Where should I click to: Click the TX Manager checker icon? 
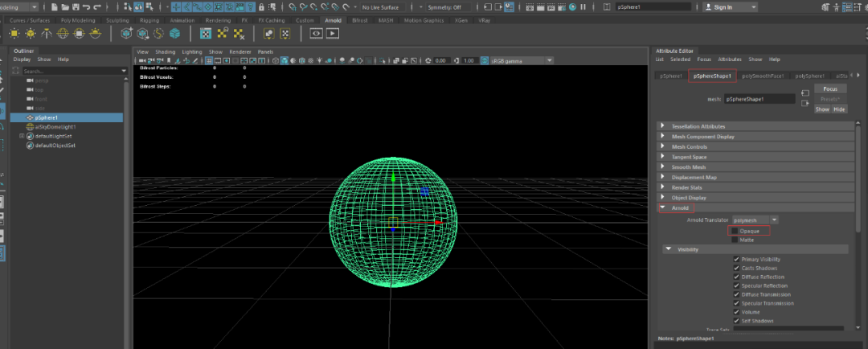click(x=206, y=33)
